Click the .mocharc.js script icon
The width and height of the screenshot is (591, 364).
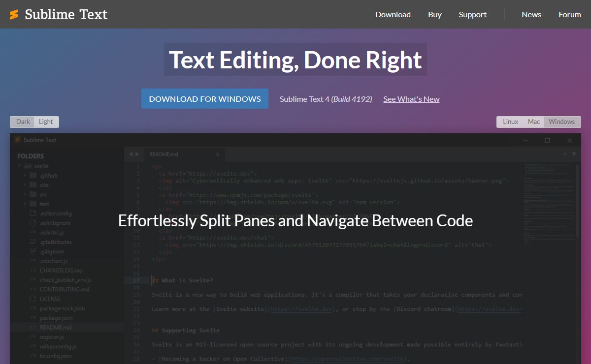(33, 261)
